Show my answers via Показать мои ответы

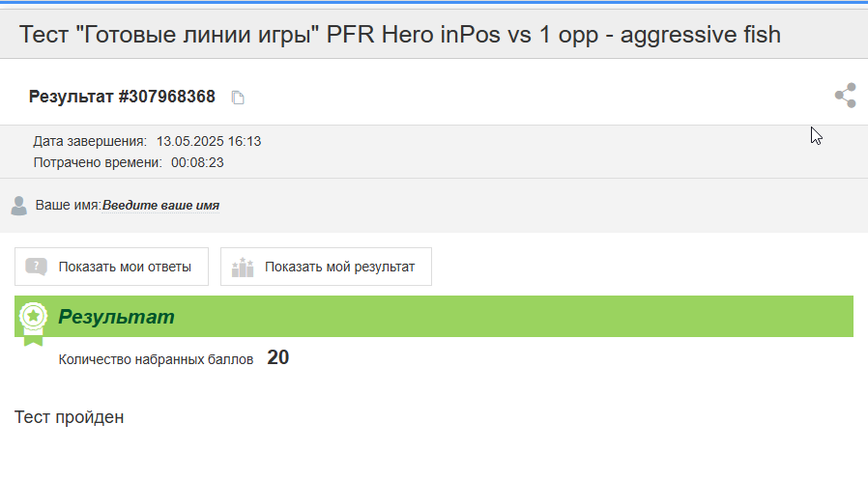pyautogui.click(x=112, y=267)
